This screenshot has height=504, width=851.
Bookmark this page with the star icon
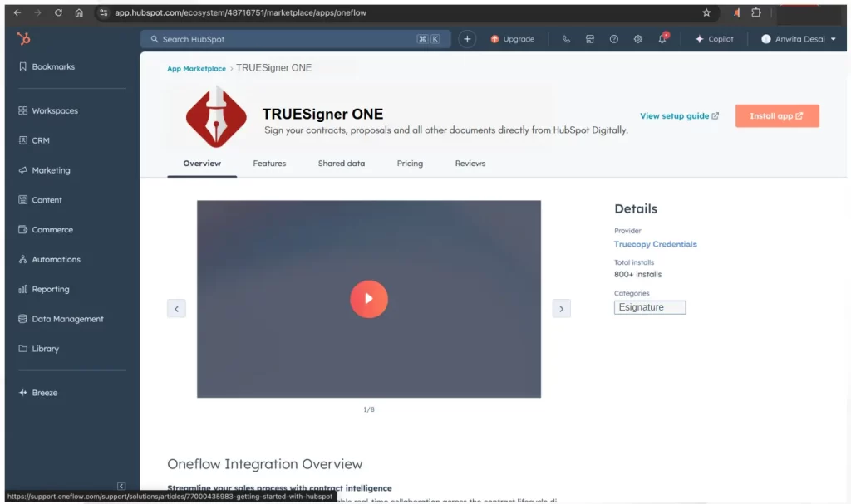coord(706,12)
